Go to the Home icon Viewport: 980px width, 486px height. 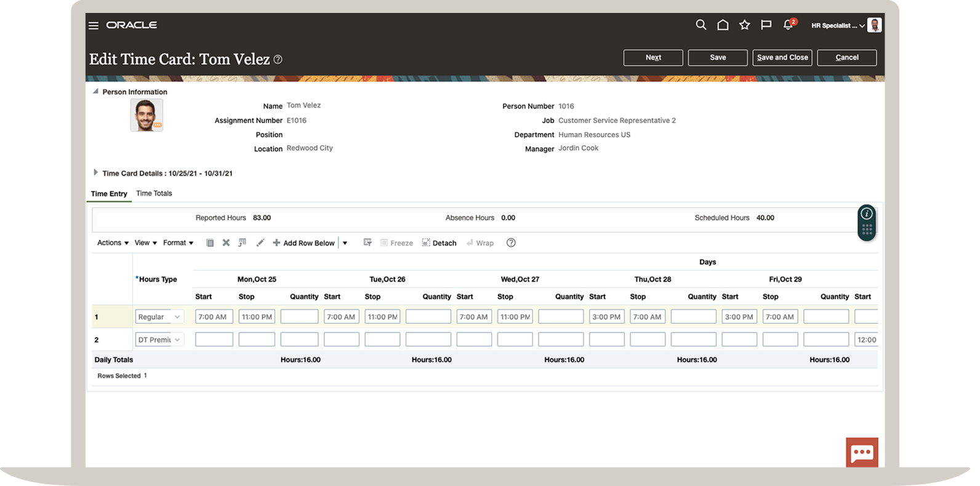(723, 25)
